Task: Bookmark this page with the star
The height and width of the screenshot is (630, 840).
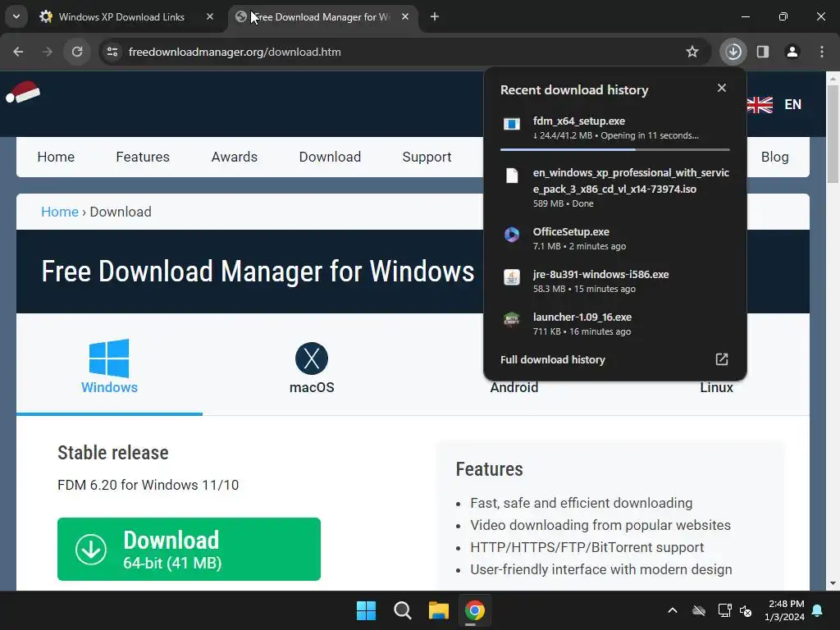Action: coord(692,52)
